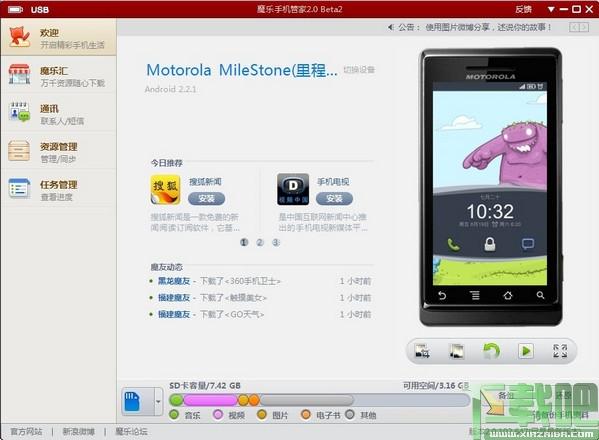Click the pink 视频 segment of storage bar
The height and width of the screenshot is (440, 599).
coord(210,400)
